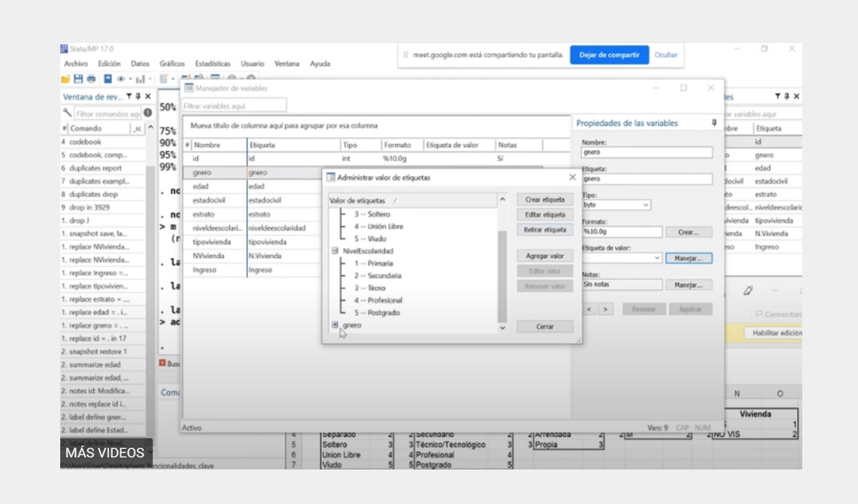Click the Save disk icon in Stata toolbar
This screenshot has height=504, width=858.
(x=78, y=79)
